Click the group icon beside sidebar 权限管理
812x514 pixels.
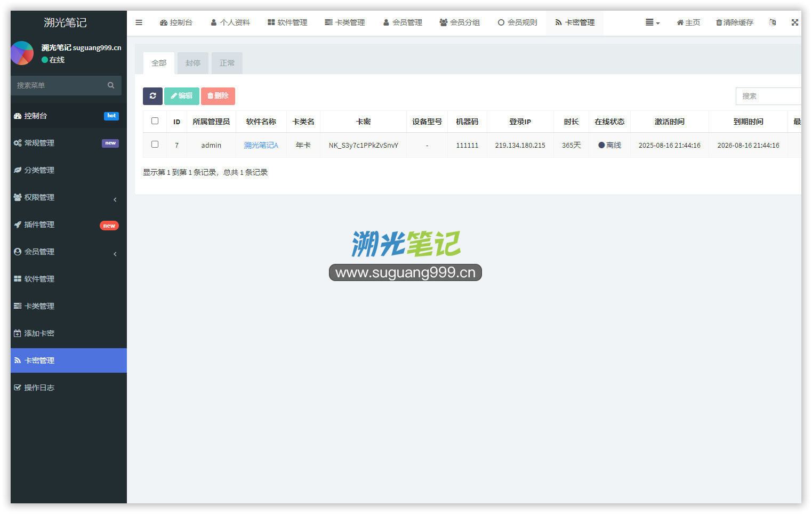pyautogui.click(x=18, y=197)
